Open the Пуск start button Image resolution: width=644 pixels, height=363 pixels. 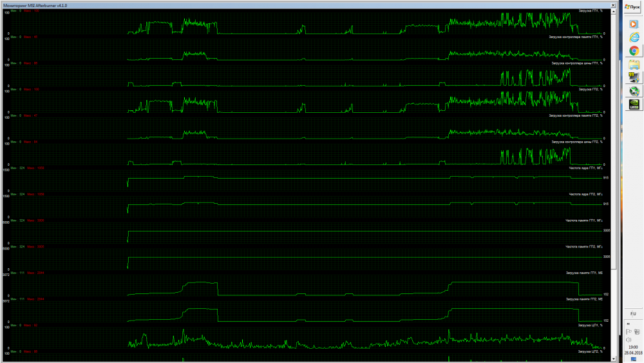[633, 6]
